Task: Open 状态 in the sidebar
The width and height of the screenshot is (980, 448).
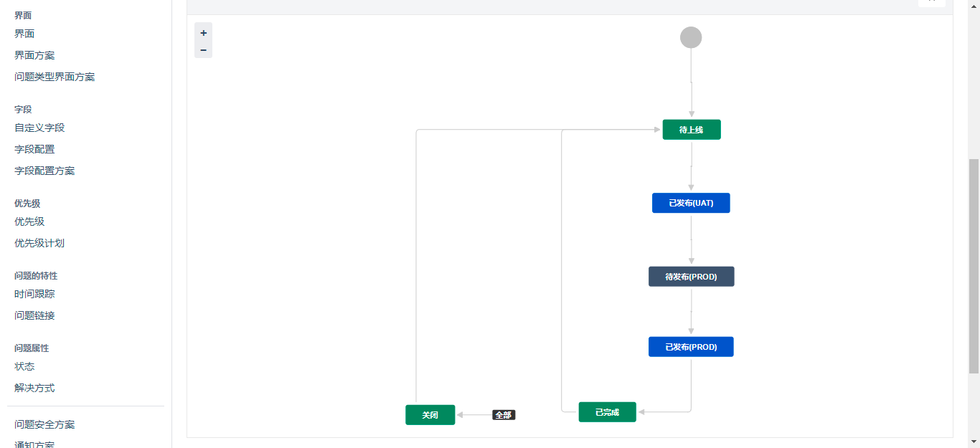Action: click(x=24, y=366)
